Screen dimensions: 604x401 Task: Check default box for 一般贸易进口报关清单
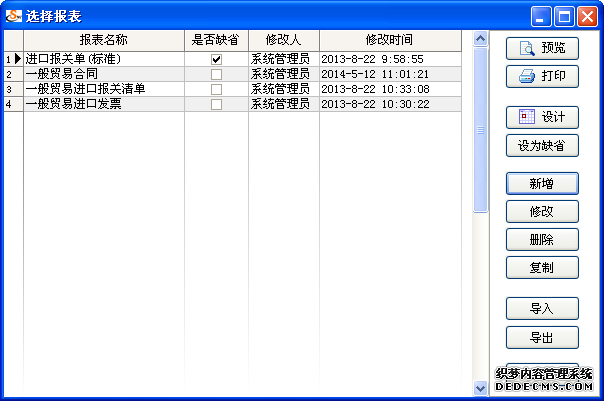(x=216, y=89)
